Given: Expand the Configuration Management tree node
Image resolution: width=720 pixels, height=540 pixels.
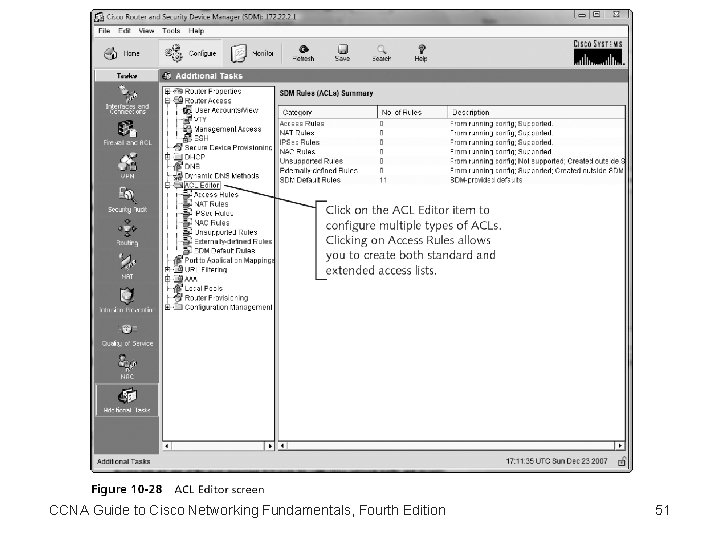Looking at the screenshot, I should pos(168,307).
